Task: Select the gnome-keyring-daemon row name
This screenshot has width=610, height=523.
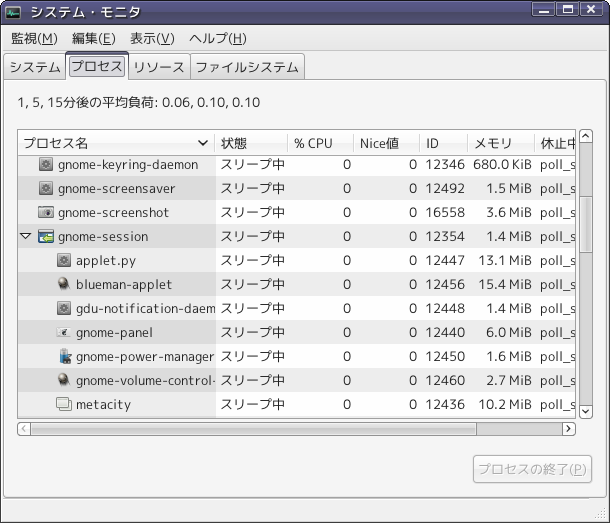Action: coord(128,165)
